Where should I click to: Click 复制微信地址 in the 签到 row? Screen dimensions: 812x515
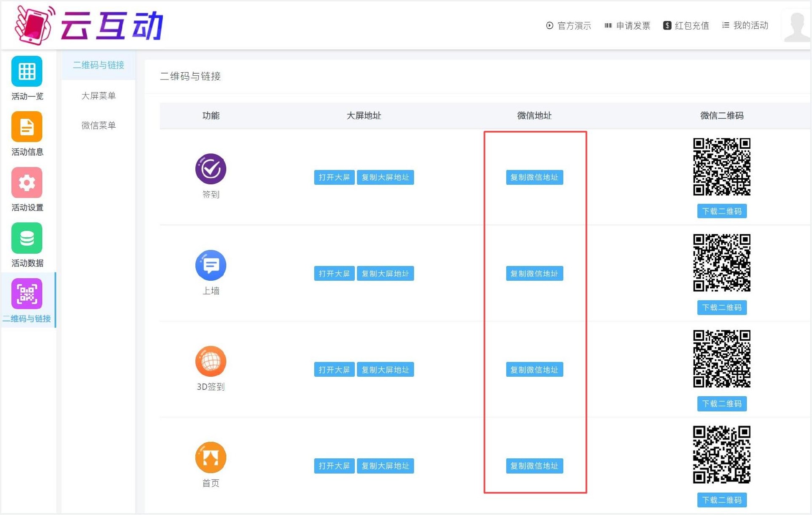point(535,177)
